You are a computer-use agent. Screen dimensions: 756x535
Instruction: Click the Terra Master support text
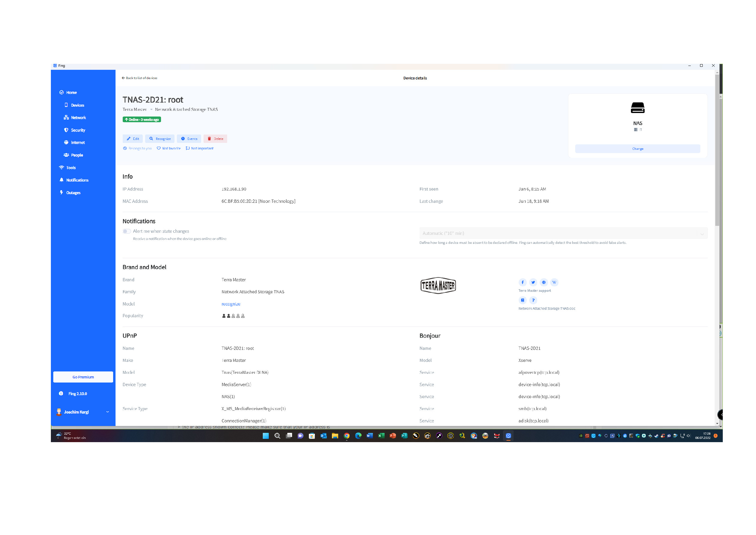535,291
